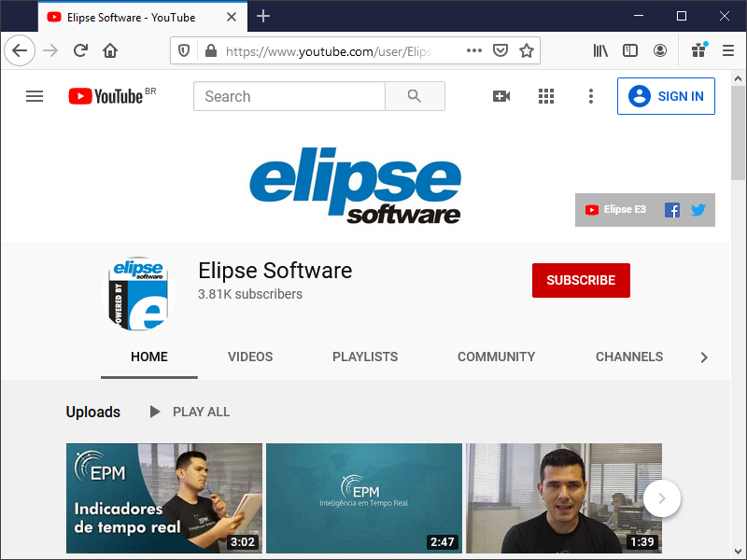Click the Firefox home button

(110, 50)
